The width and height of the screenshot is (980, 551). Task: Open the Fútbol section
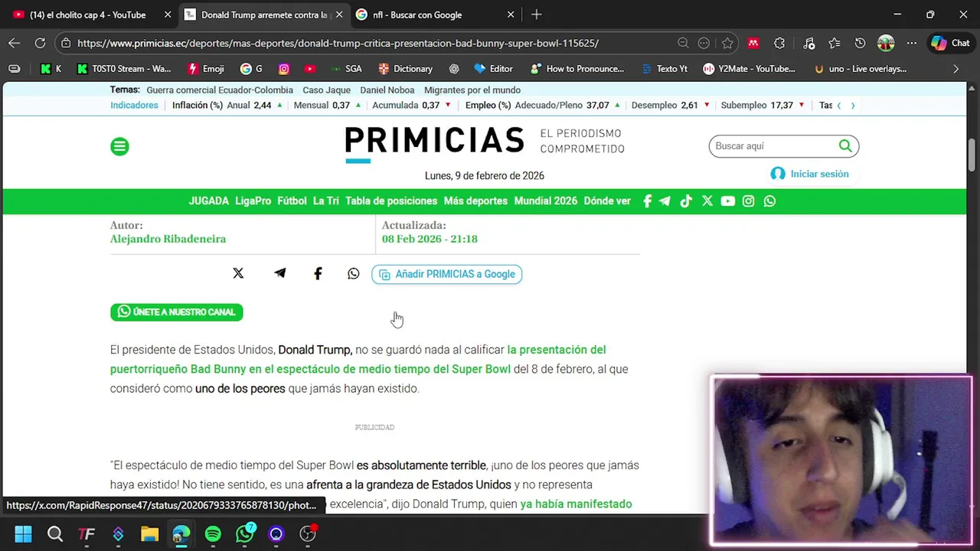[x=292, y=201]
